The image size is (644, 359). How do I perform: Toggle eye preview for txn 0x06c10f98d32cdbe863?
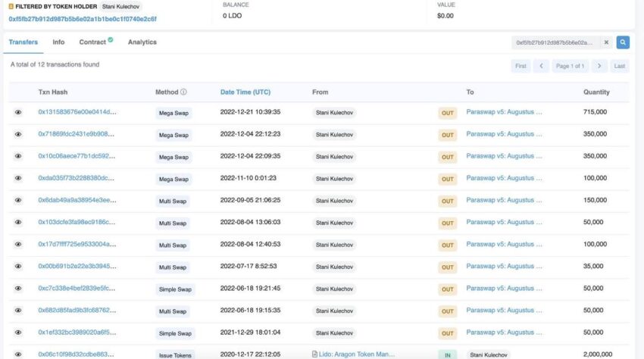pyautogui.click(x=18, y=354)
